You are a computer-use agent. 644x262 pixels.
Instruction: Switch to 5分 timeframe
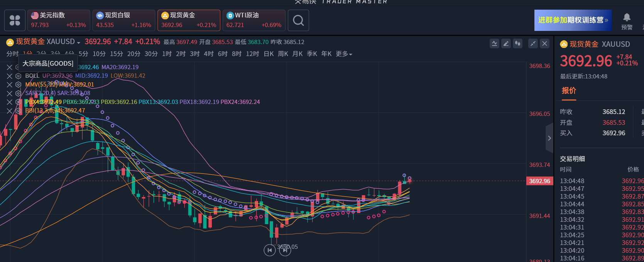coord(83,54)
